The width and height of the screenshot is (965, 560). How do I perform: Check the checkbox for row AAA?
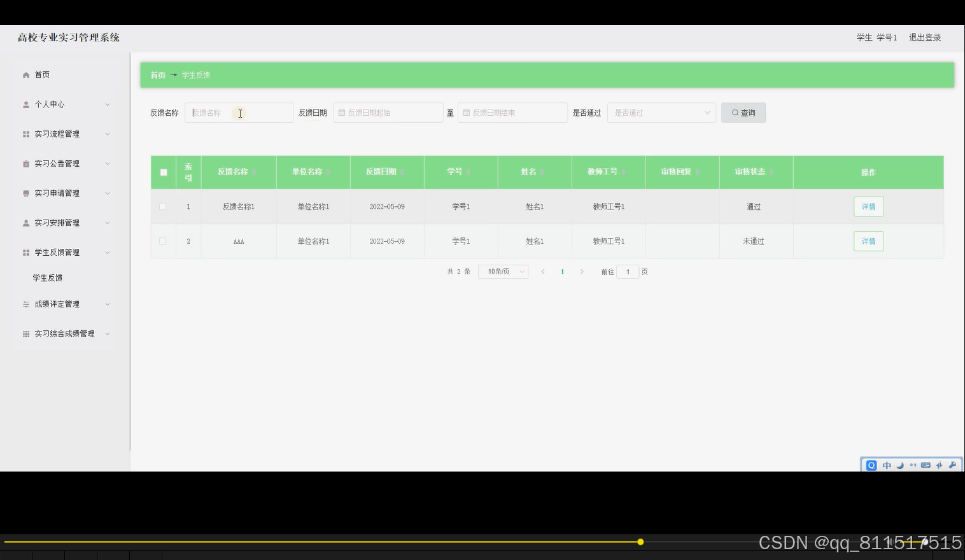163,241
